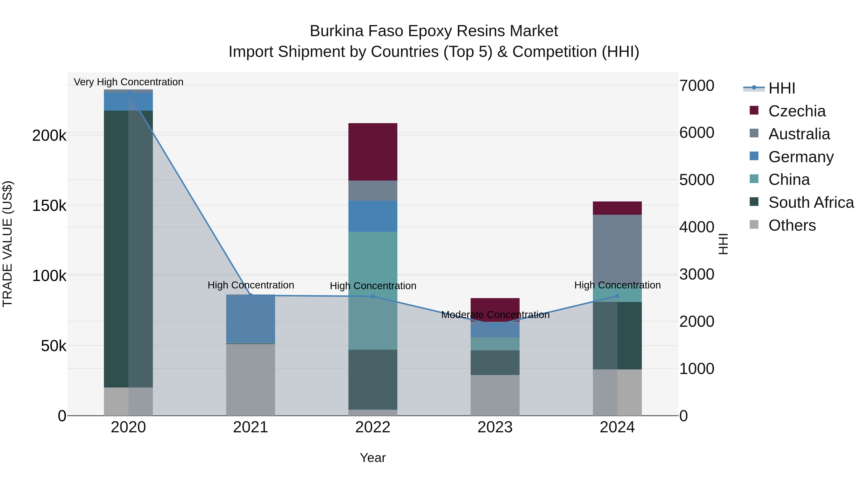Click the 3000 HHI axis tick label
Screen dimensions: 868x488
point(697,274)
